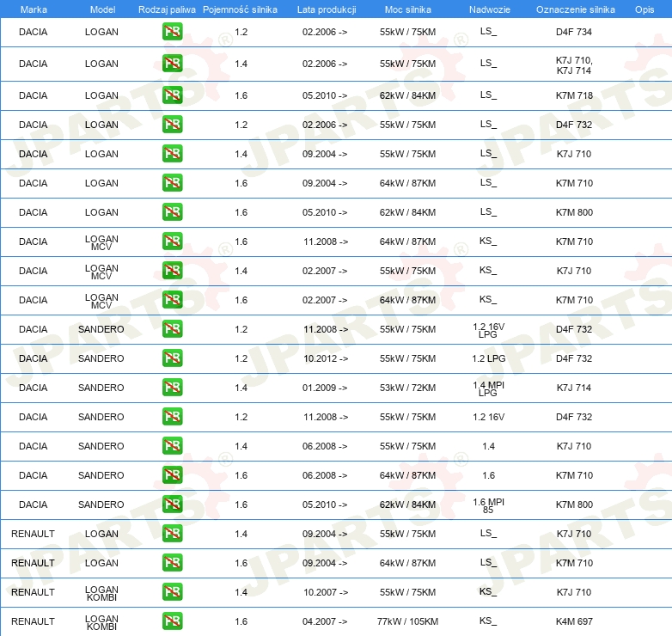Select the cell K7J 710, K7J 714
The image size is (672, 636).
[x=574, y=65]
